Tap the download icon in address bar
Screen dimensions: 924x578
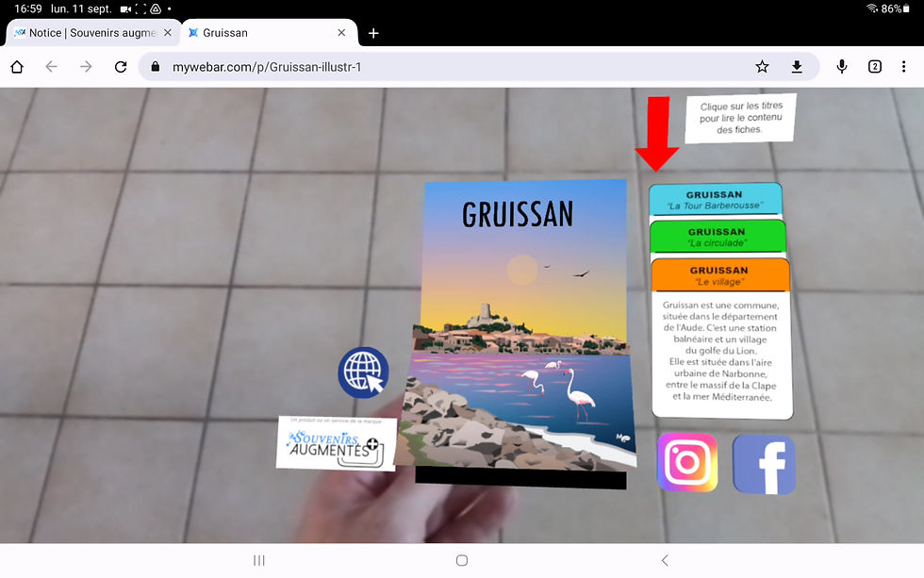797,67
